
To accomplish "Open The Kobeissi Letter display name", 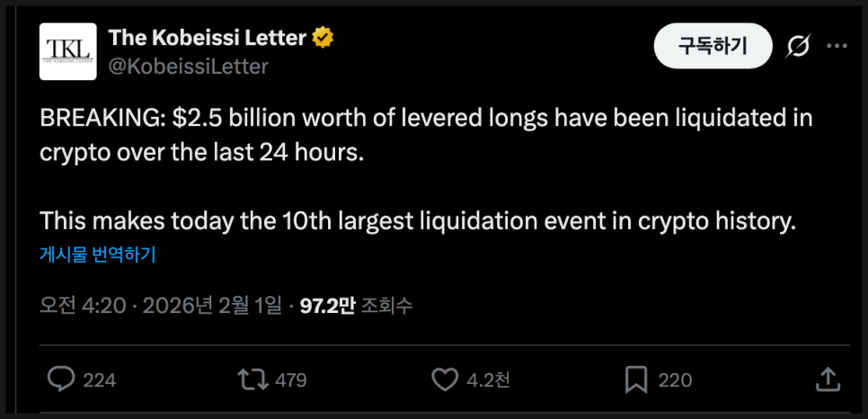I will coord(208,39).
